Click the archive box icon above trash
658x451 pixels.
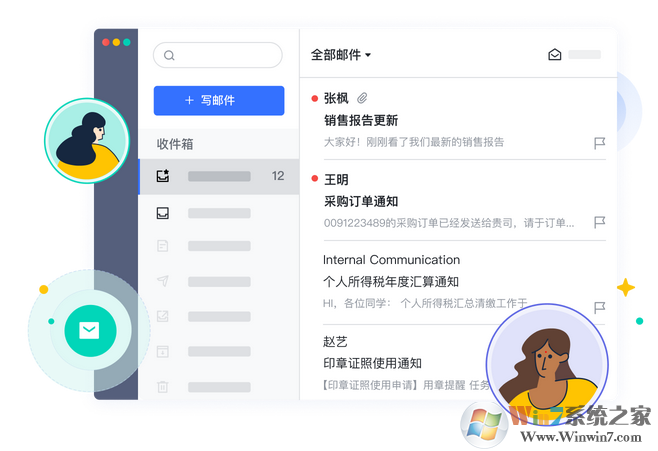click(162, 351)
